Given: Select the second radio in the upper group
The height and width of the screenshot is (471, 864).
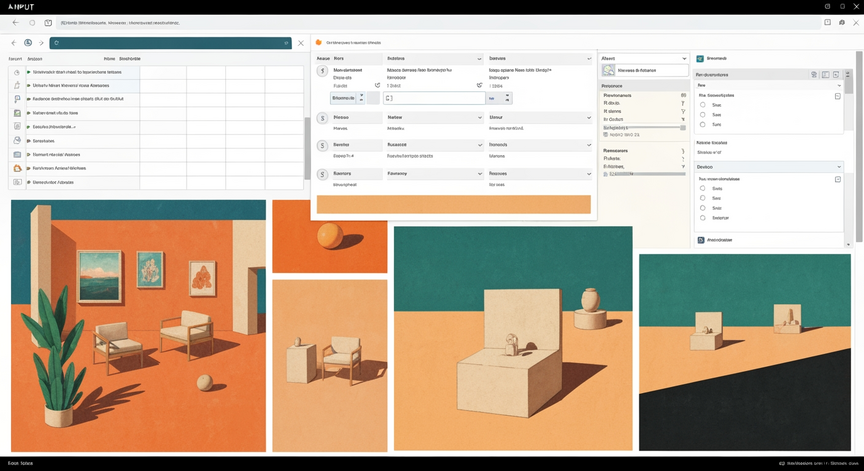Looking at the screenshot, I should 703,115.
